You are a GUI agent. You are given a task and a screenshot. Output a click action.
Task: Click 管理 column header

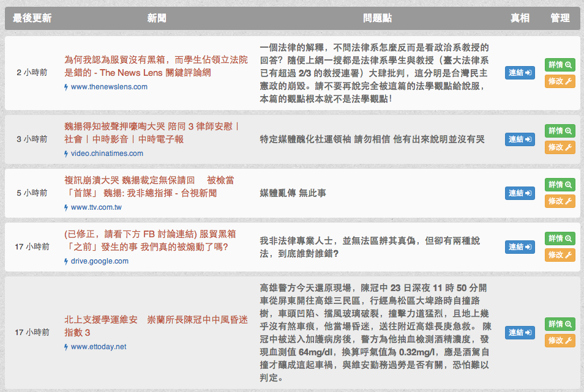(560, 18)
